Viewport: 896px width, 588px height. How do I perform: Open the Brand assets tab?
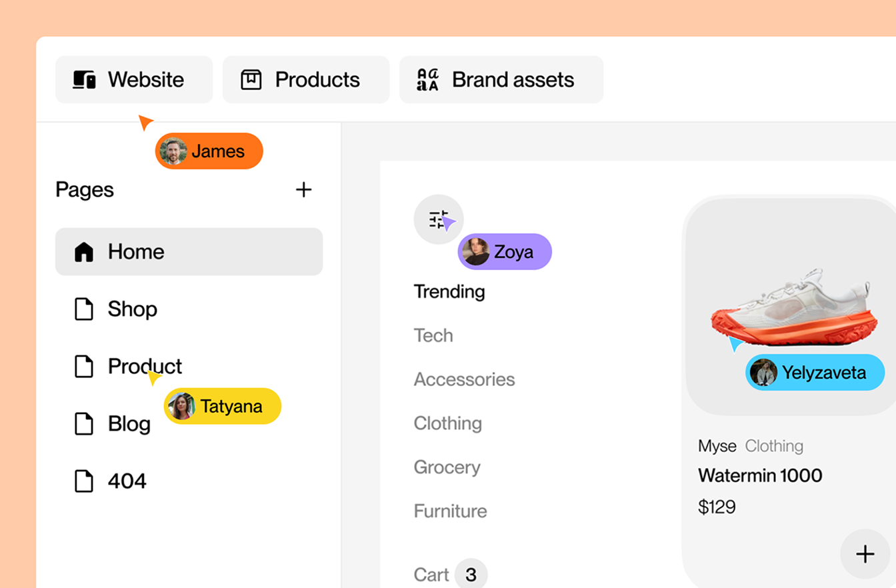click(501, 80)
